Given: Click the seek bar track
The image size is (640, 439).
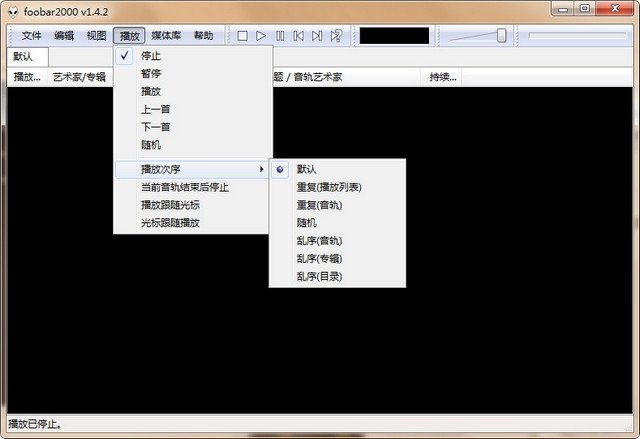Looking at the screenshot, I should (578, 36).
